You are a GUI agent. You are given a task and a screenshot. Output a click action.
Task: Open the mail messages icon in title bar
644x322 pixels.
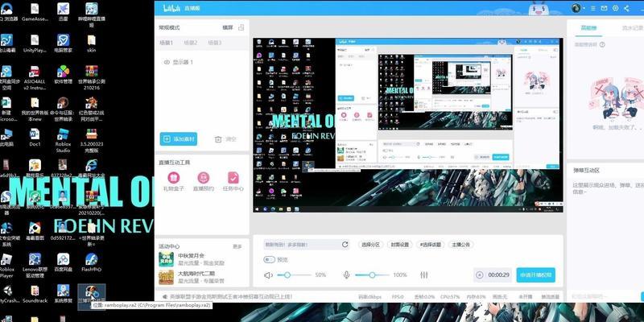tap(604, 8)
